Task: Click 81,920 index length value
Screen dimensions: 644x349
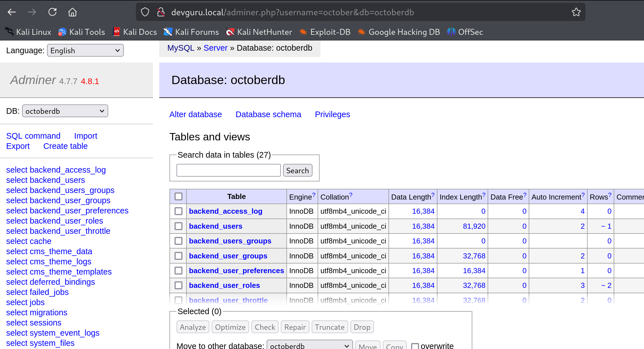Action: [x=474, y=226]
